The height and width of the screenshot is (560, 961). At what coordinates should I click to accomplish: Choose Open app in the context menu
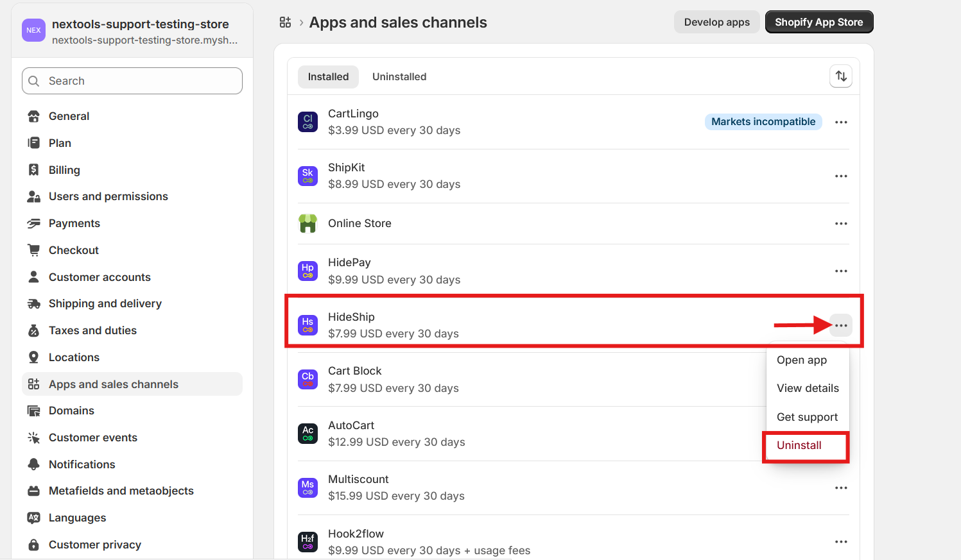click(802, 360)
